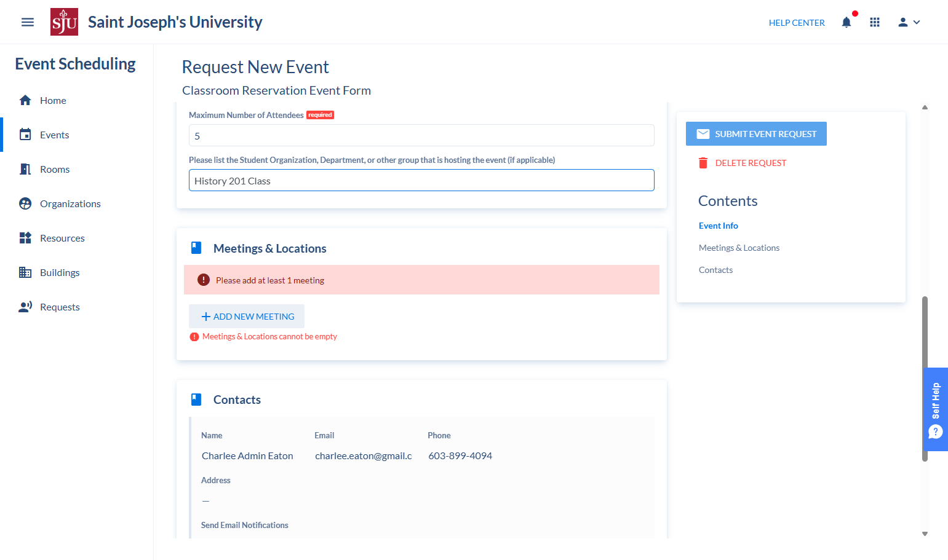Click the 'Meetings & Locations cannot be empty' message
The image size is (948, 560).
click(x=269, y=336)
